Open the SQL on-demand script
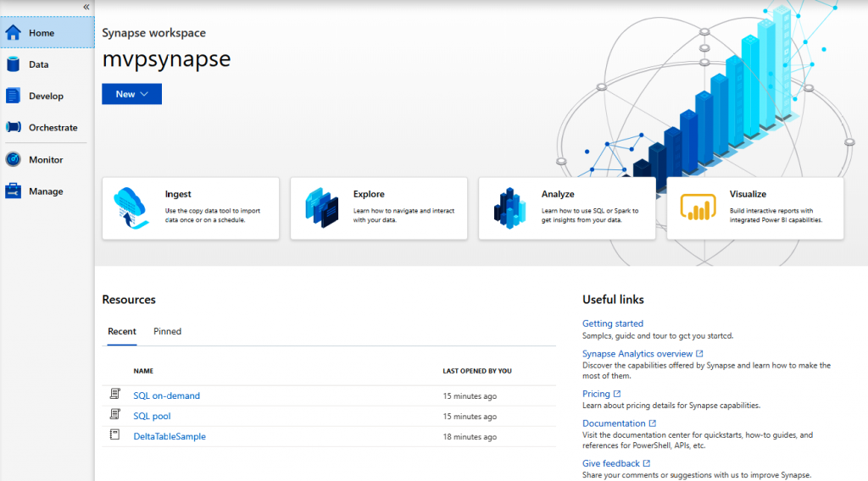Image resolution: width=868 pixels, height=481 pixels. 166,395
